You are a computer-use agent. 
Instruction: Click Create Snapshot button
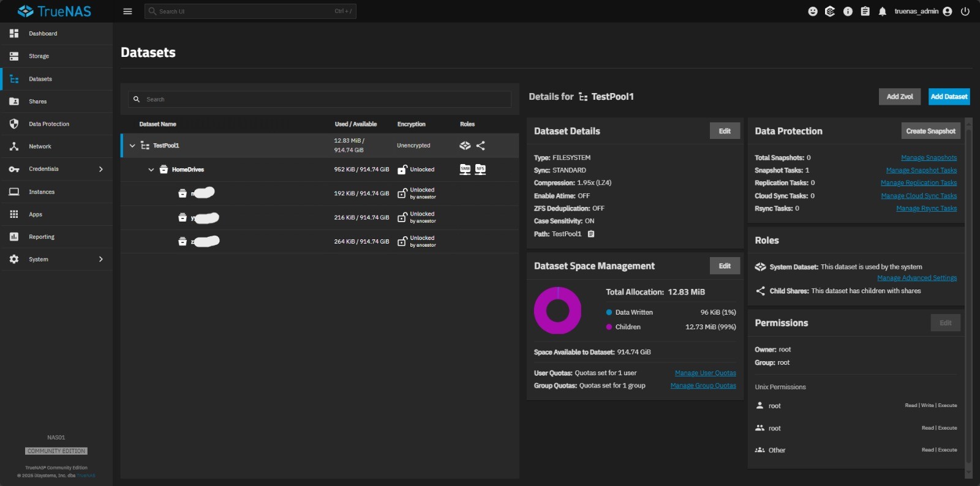click(930, 131)
